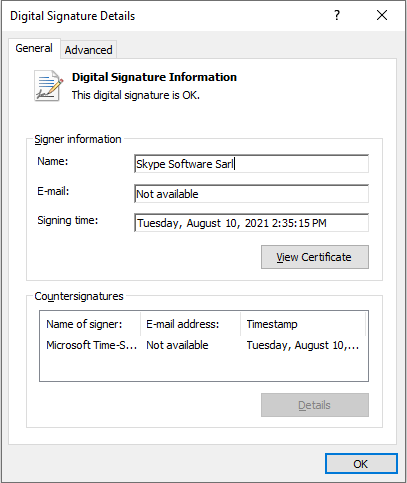Click OK to dismiss the dialog

(x=361, y=464)
